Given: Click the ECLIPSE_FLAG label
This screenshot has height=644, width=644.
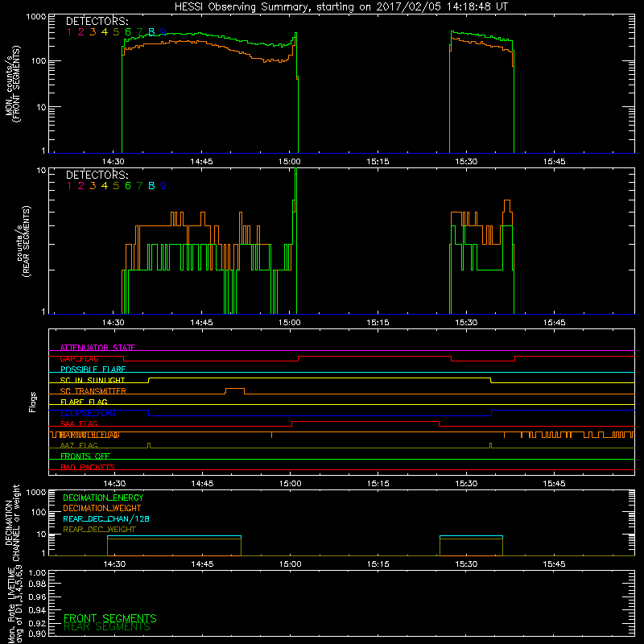Looking at the screenshot, I should pos(88,413).
